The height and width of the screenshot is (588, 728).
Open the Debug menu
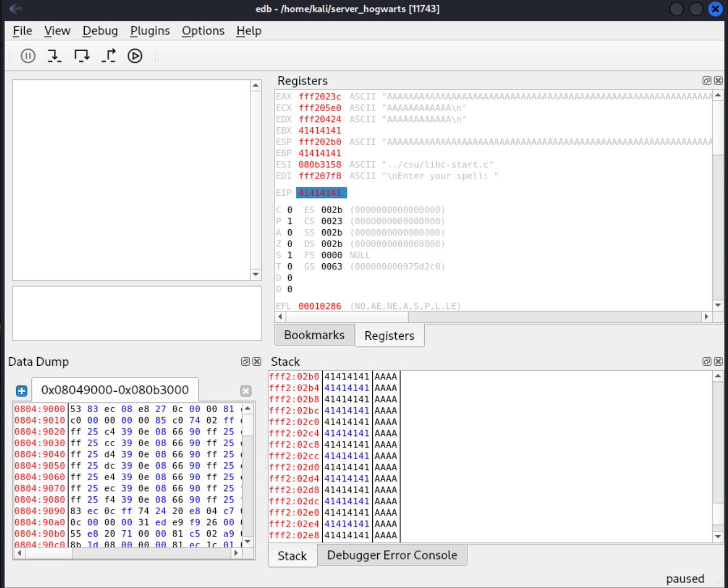[100, 31]
